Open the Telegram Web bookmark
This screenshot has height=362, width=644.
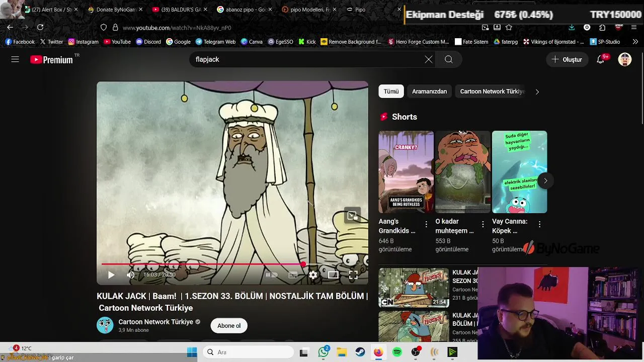(x=215, y=42)
